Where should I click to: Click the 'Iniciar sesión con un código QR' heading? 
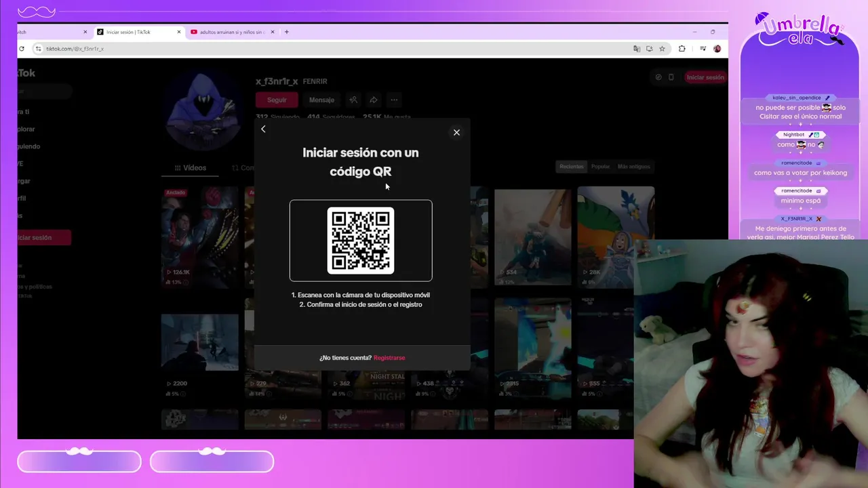pyautogui.click(x=361, y=162)
